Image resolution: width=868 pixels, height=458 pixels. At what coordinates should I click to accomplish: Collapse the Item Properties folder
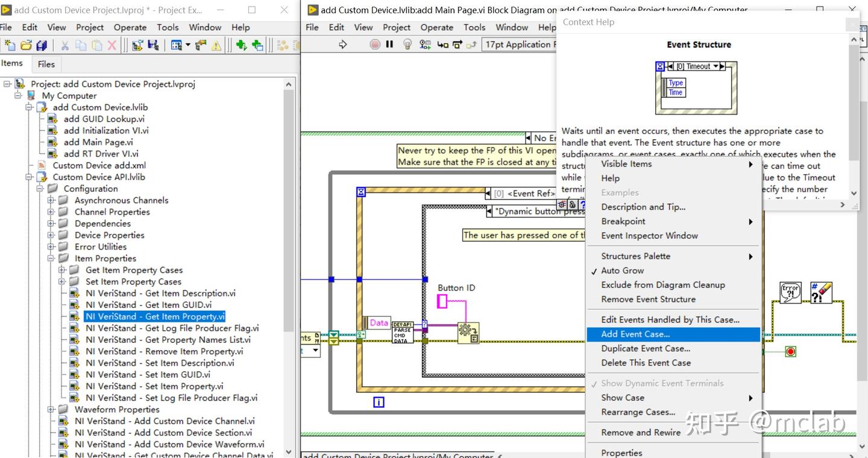point(51,259)
